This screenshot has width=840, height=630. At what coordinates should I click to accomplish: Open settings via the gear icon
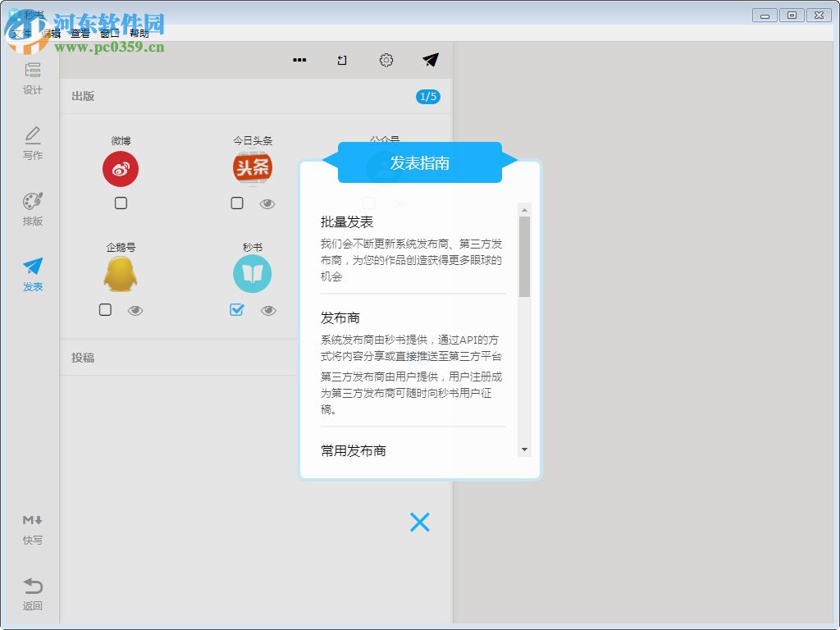[x=386, y=60]
